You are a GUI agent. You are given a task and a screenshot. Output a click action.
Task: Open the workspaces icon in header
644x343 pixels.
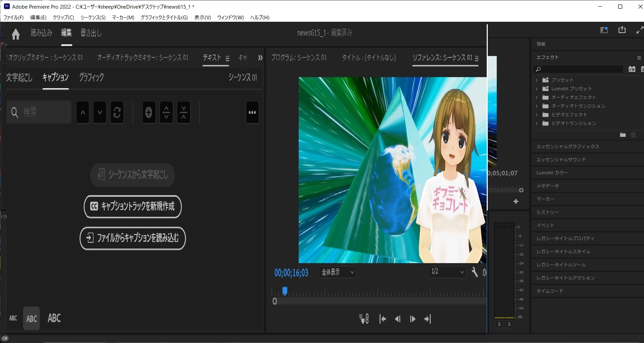(604, 30)
